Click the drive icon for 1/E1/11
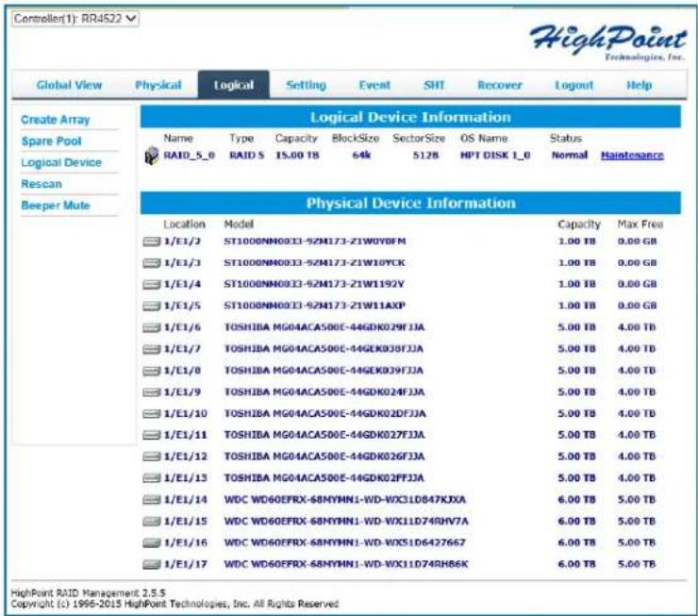Viewport: 698px width, 616px height. [x=151, y=435]
